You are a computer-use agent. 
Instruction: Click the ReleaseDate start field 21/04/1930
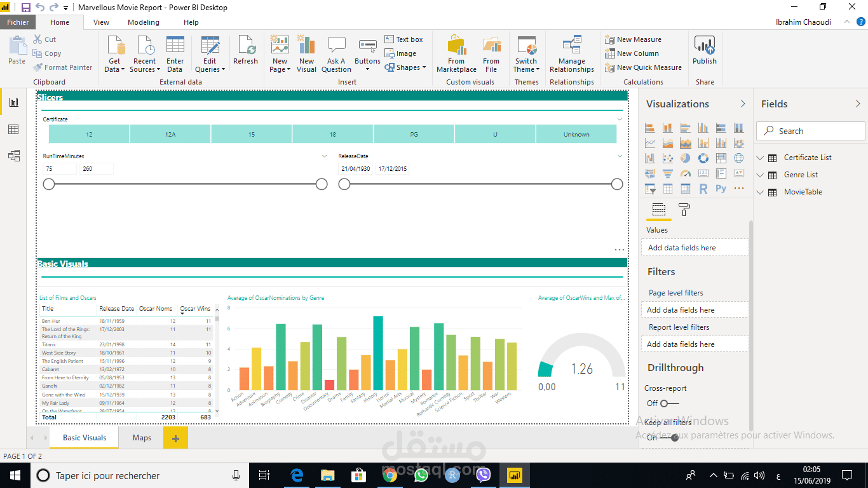356,169
